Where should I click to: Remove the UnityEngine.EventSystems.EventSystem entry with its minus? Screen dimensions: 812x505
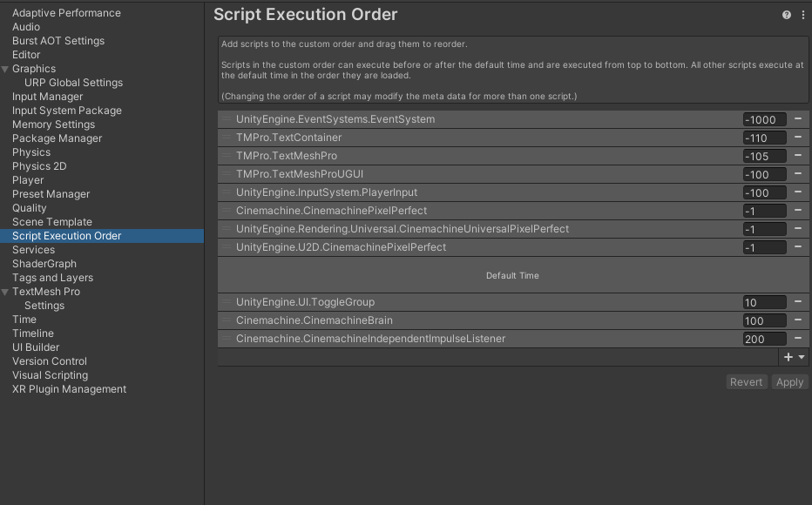tap(798, 119)
